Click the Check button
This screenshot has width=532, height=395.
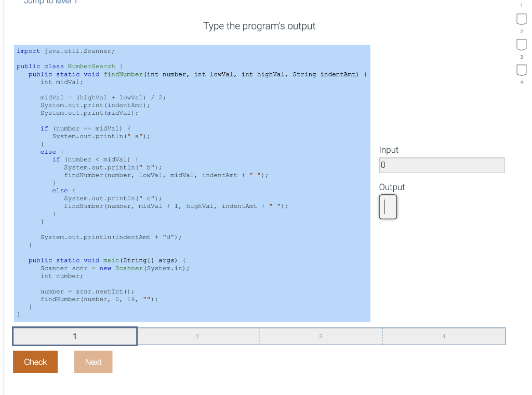coord(35,362)
